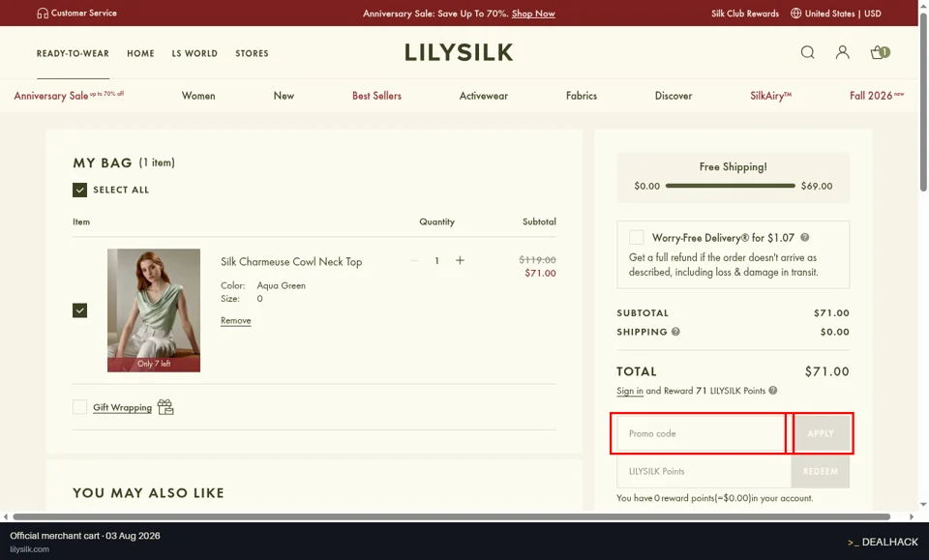The height and width of the screenshot is (560, 929).
Task: Click the lilysilk.com caption
Action: click(30, 549)
